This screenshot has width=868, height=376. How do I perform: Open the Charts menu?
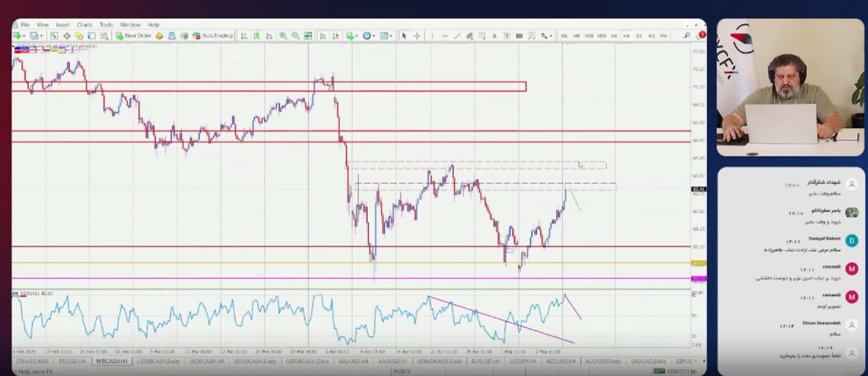click(84, 25)
